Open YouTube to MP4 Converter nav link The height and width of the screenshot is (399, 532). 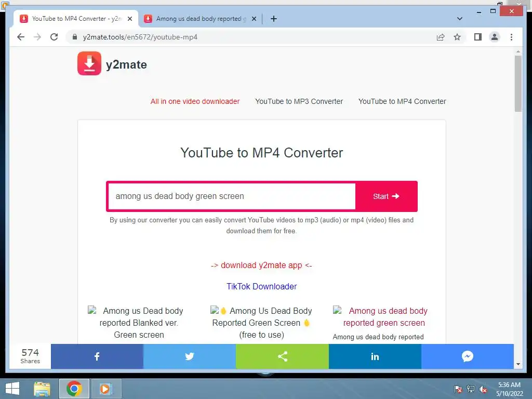(x=402, y=101)
